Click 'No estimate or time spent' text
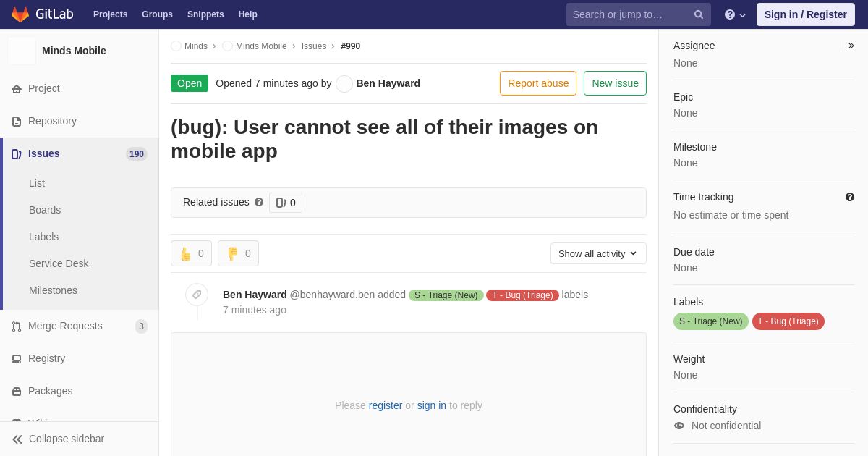The height and width of the screenshot is (456, 868). (731, 215)
